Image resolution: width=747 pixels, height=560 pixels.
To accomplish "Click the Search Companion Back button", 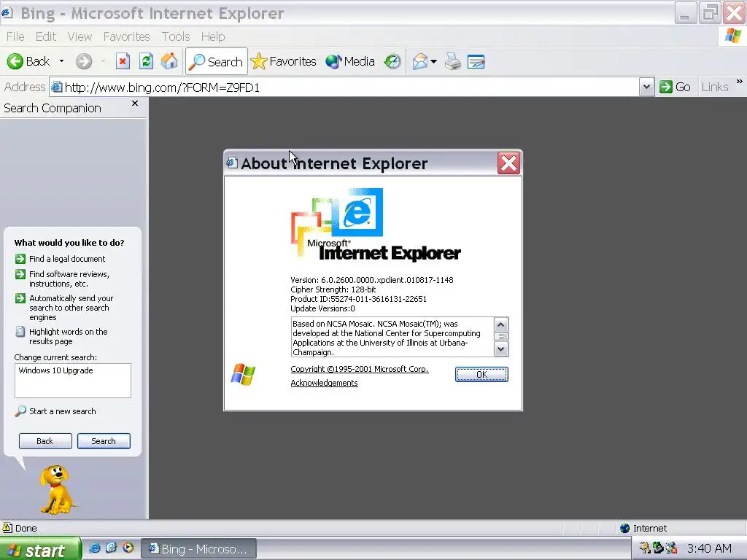I will pyautogui.click(x=45, y=441).
